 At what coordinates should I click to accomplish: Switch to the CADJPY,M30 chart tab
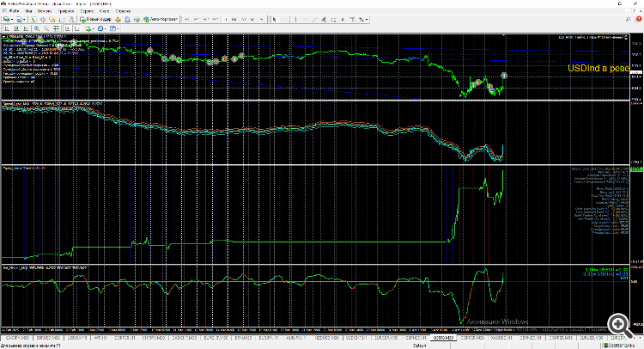16,338
